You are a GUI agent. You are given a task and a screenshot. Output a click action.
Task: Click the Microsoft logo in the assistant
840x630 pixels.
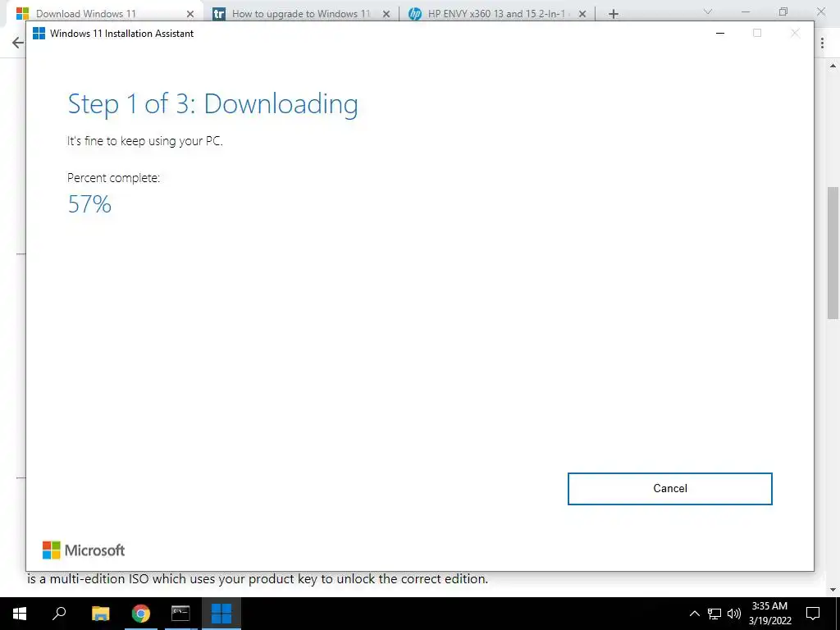(84, 550)
